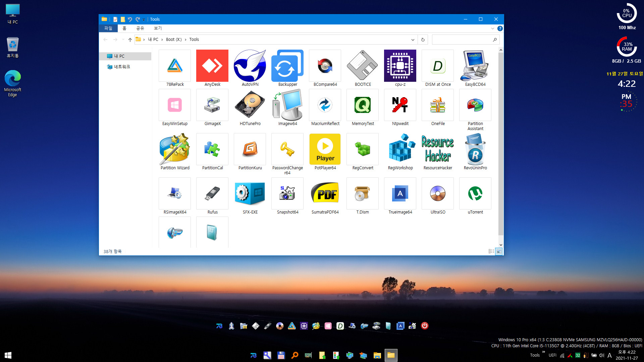This screenshot has height=362, width=644.
Task: Open the address bar history dropdown
Action: (x=413, y=40)
